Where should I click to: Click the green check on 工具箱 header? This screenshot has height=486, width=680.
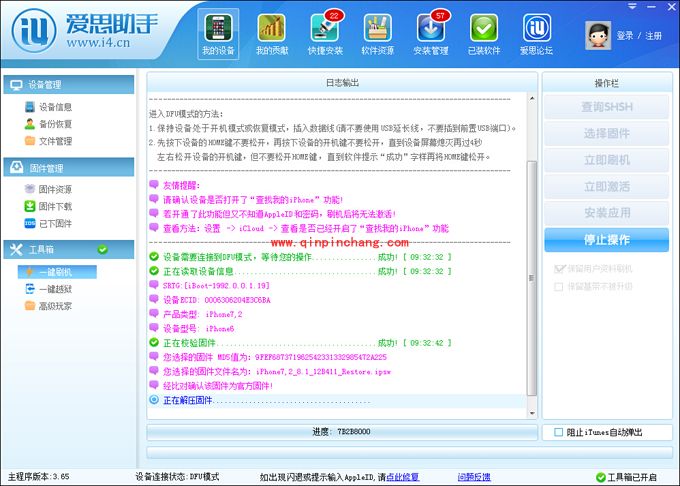point(103,249)
